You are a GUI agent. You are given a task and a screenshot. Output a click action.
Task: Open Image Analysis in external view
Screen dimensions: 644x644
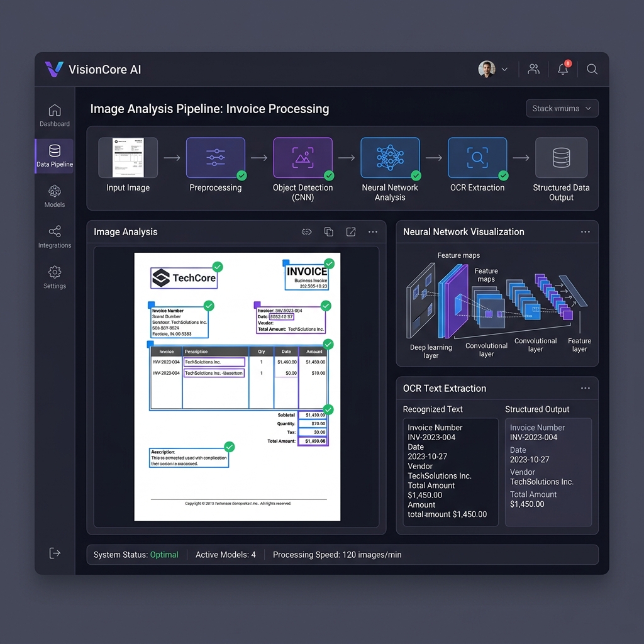pyautogui.click(x=351, y=232)
